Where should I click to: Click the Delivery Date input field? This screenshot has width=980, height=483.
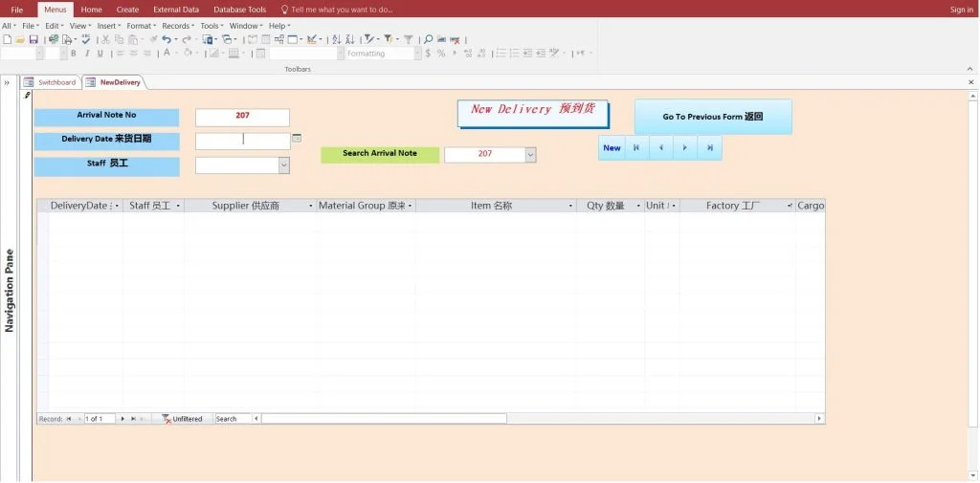coord(242,141)
